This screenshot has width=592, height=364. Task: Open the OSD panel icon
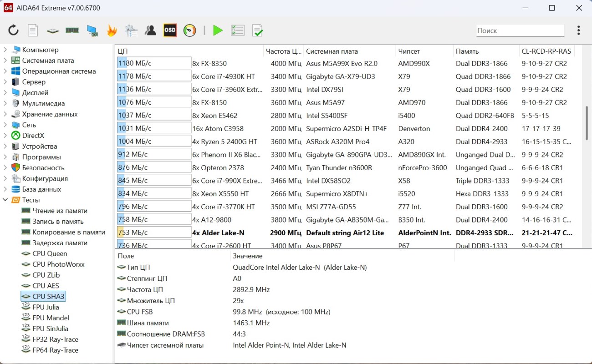(x=170, y=30)
